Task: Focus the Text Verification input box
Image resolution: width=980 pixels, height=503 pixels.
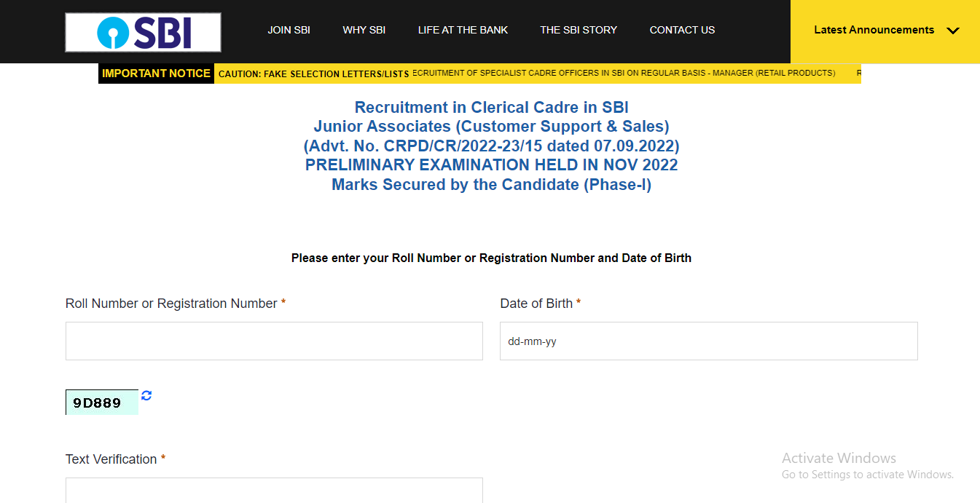Action: (x=274, y=491)
